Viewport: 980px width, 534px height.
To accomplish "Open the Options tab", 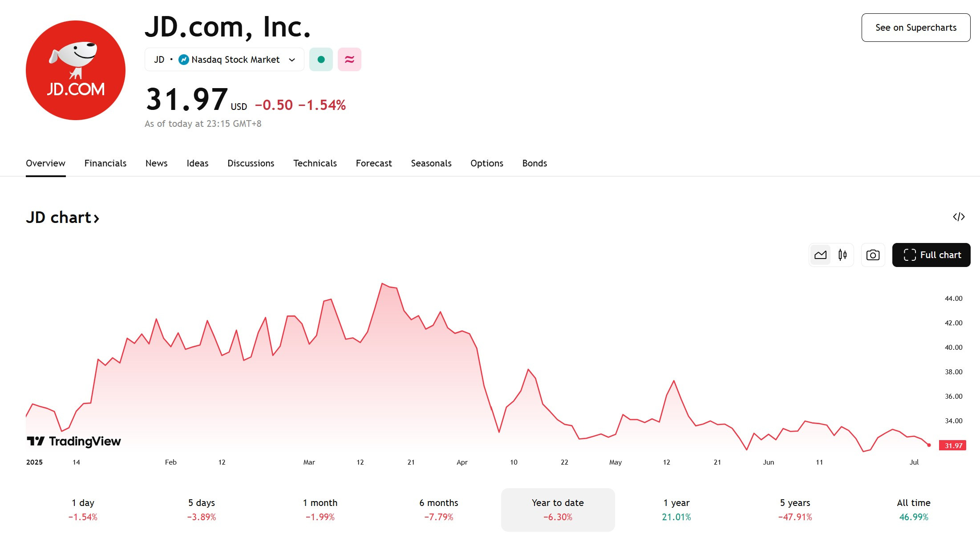I will (x=487, y=163).
